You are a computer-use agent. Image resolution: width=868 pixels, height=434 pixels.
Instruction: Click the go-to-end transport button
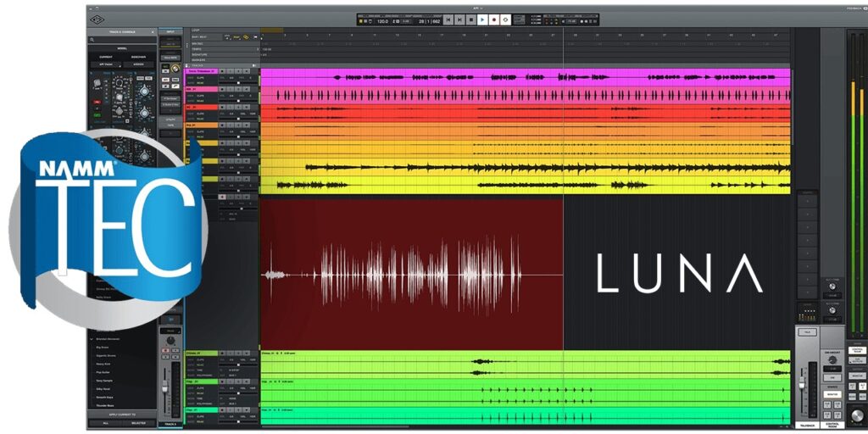(x=459, y=20)
